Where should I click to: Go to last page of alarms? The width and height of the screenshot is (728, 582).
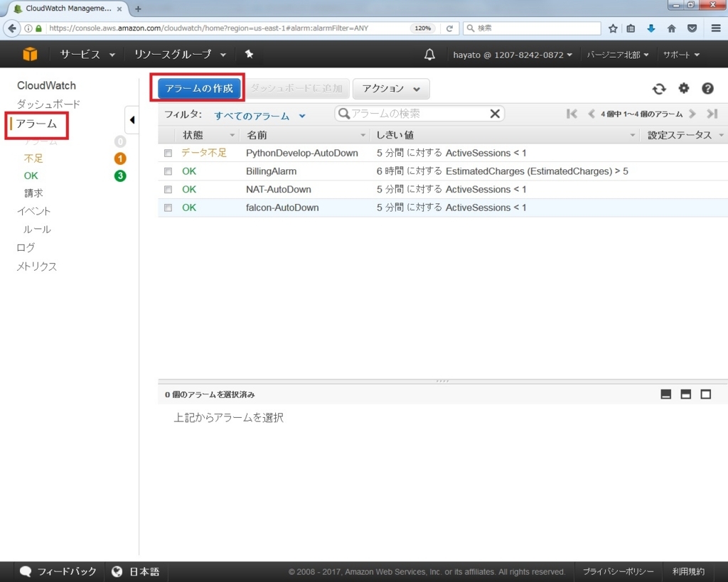coord(712,114)
